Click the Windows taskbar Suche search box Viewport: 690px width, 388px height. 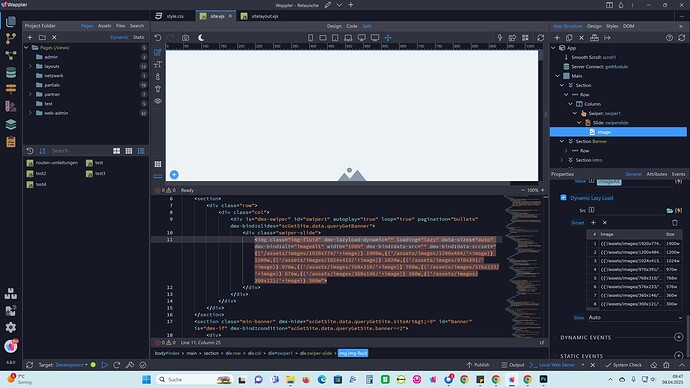[x=195, y=379]
